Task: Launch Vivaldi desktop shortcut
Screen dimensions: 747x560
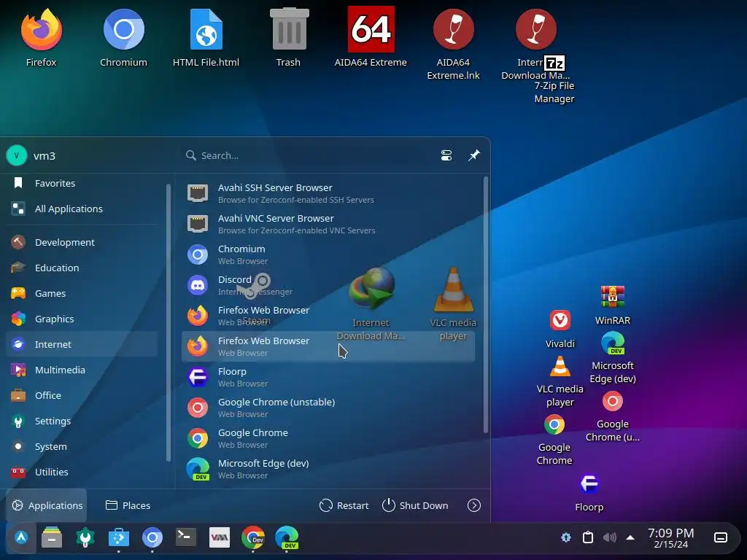Action: point(560,329)
